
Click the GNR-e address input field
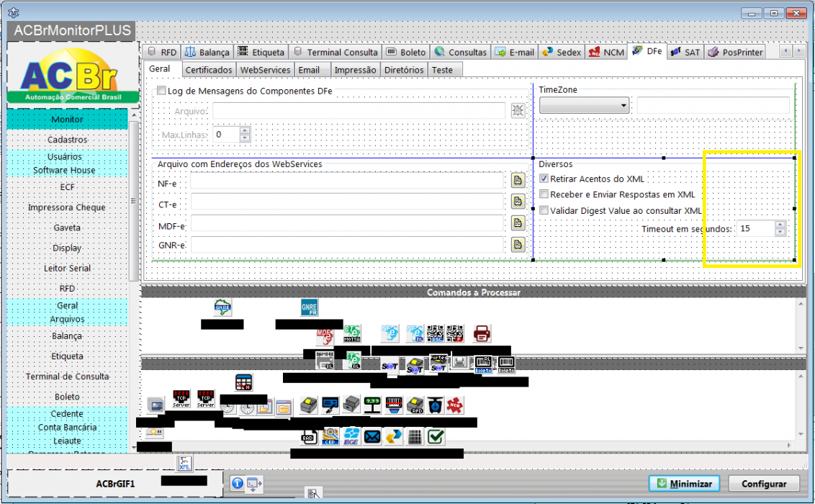pyautogui.click(x=347, y=245)
